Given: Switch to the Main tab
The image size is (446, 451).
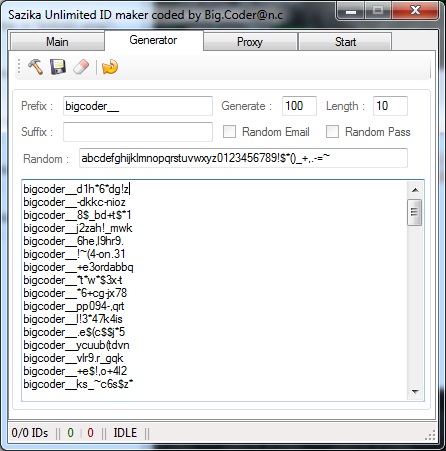Looking at the screenshot, I should click(x=57, y=42).
